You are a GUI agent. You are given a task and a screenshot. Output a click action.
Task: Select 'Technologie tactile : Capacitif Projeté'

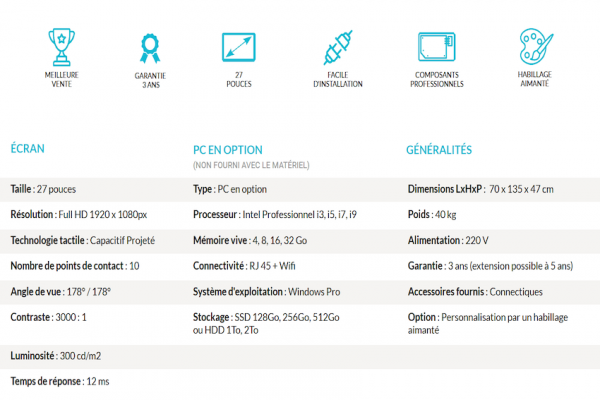[x=83, y=240]
